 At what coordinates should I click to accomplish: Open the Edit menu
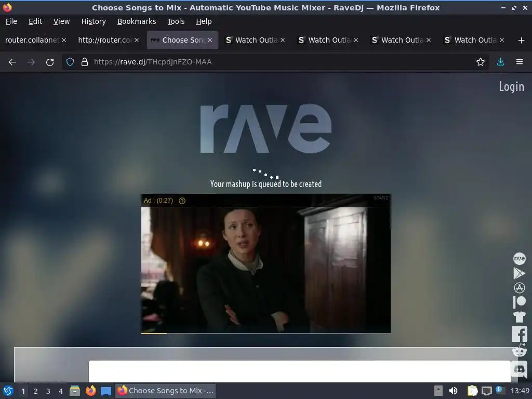[x=35, y=21]
